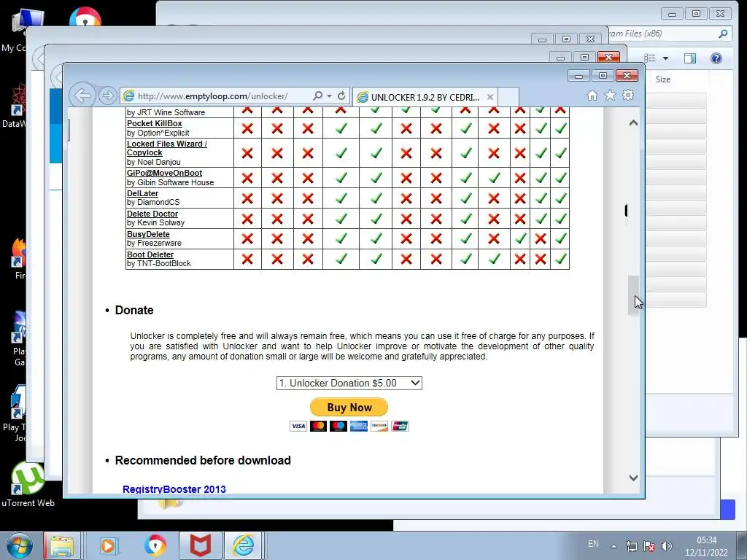The height and width of the screenshot is (560, 747).
Task: Open uTorrent Web desktop shortcut
Action: coord(28,483)
